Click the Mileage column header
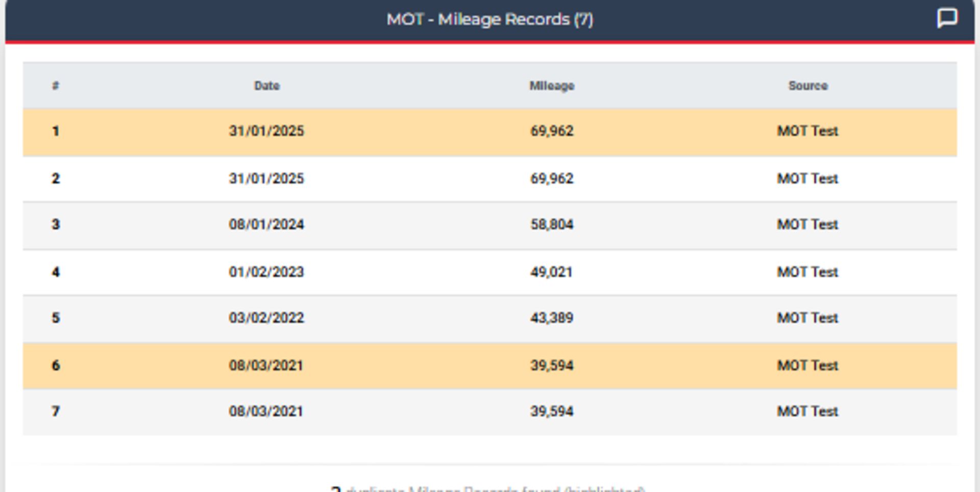980x492 pixels. (x=552, y=86)
